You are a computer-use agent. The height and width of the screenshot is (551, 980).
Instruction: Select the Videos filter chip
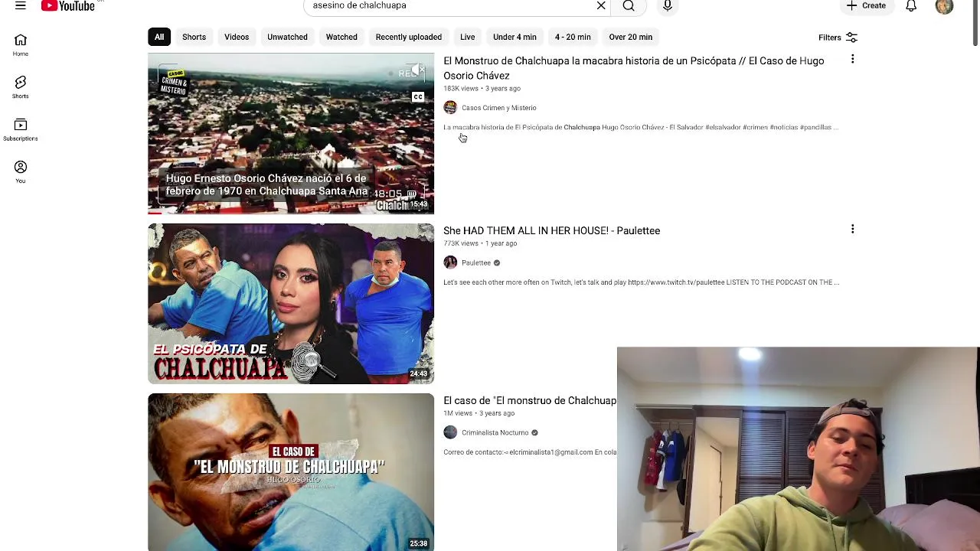point(237,37)
